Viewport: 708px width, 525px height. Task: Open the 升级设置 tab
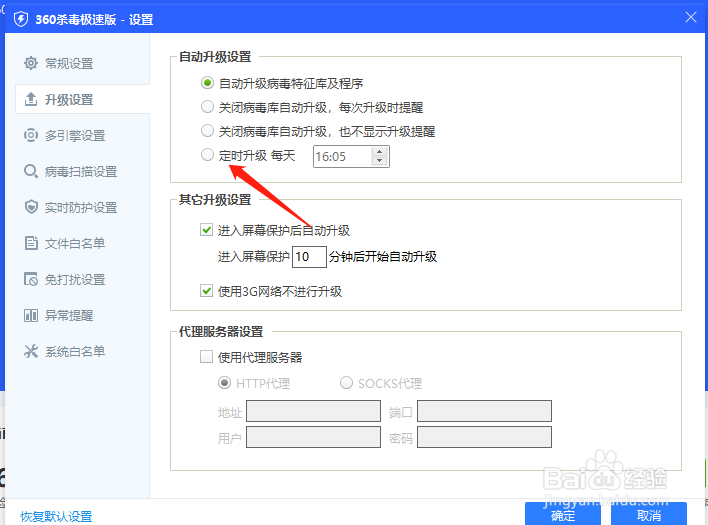(82, 99)
